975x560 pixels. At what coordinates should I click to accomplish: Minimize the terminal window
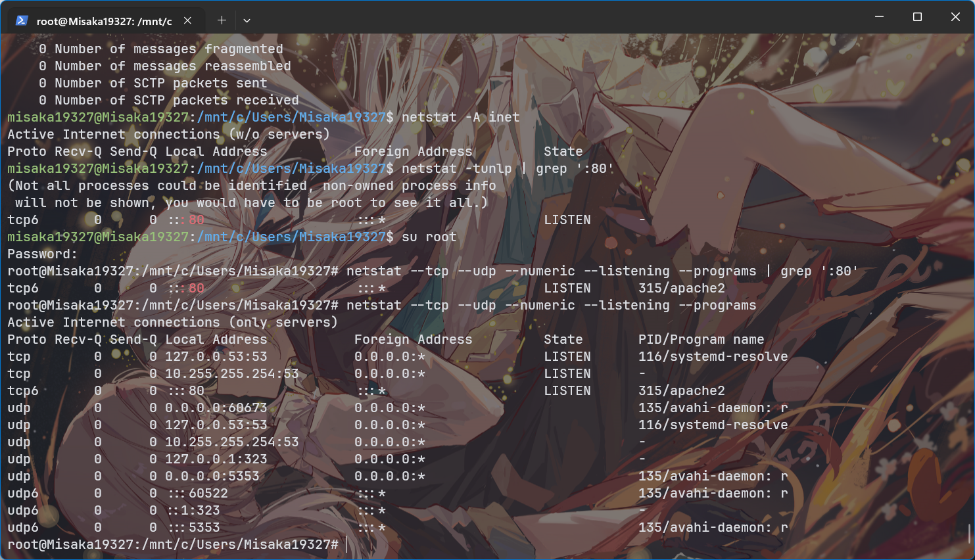tap(879, 16)
